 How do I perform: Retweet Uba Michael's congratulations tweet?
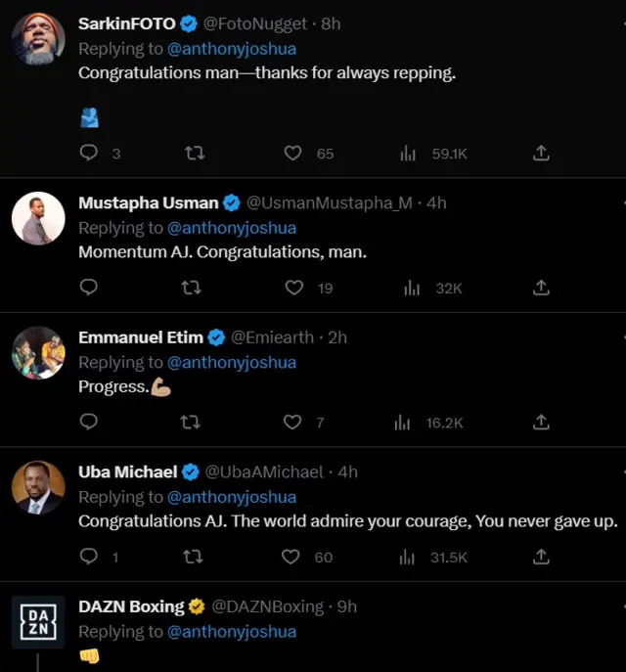tap(192, 557)
